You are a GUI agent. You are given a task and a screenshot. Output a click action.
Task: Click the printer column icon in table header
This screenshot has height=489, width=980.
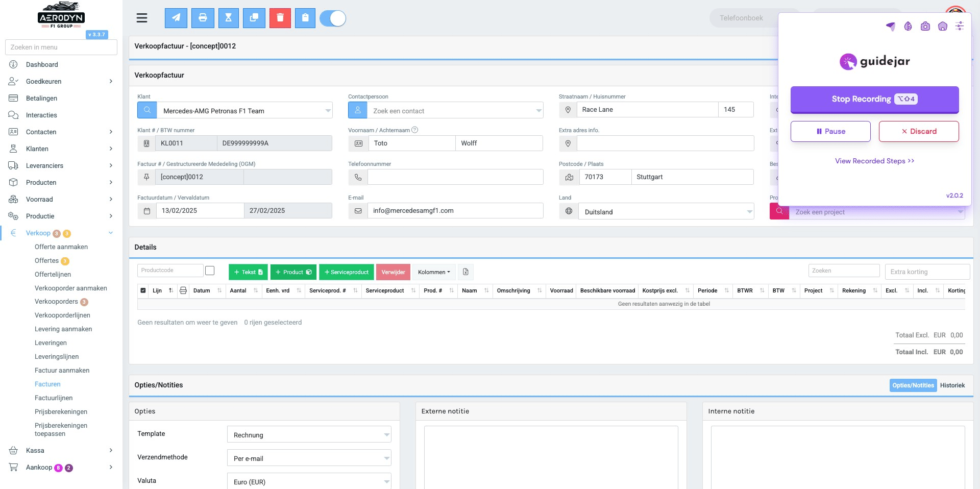pos(183,290)
